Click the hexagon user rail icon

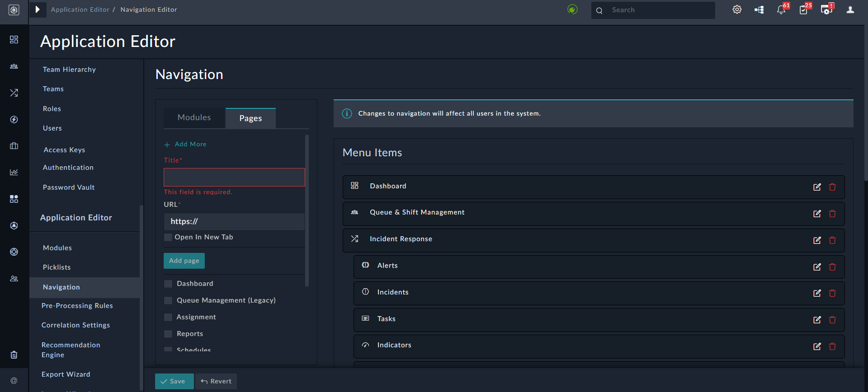click(14, 225)
